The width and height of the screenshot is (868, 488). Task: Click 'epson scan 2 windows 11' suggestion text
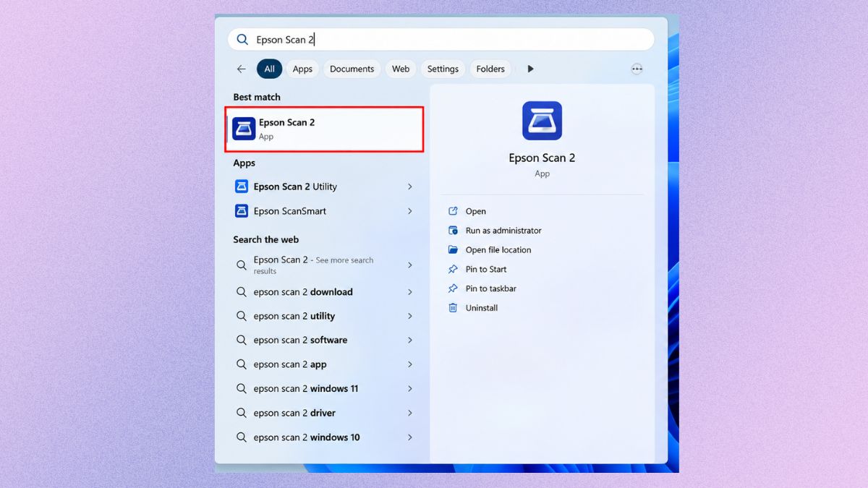306,388
